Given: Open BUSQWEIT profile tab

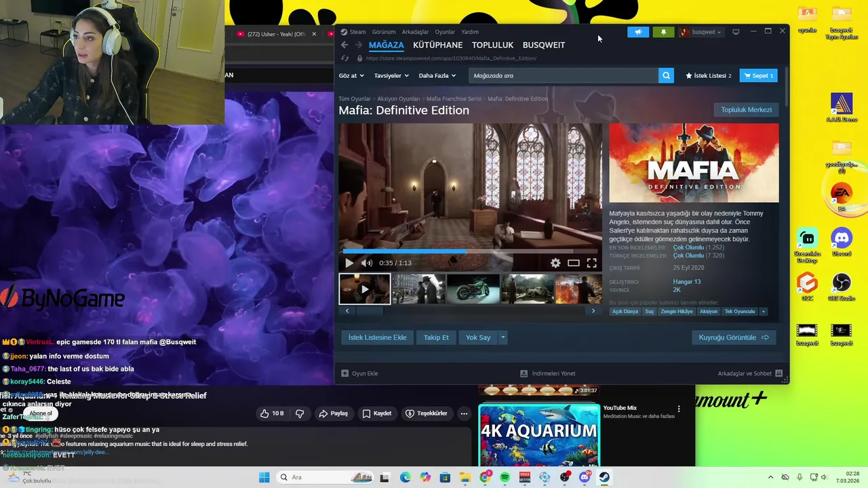Looking at the screenshot, I should (x=544, y=45).
